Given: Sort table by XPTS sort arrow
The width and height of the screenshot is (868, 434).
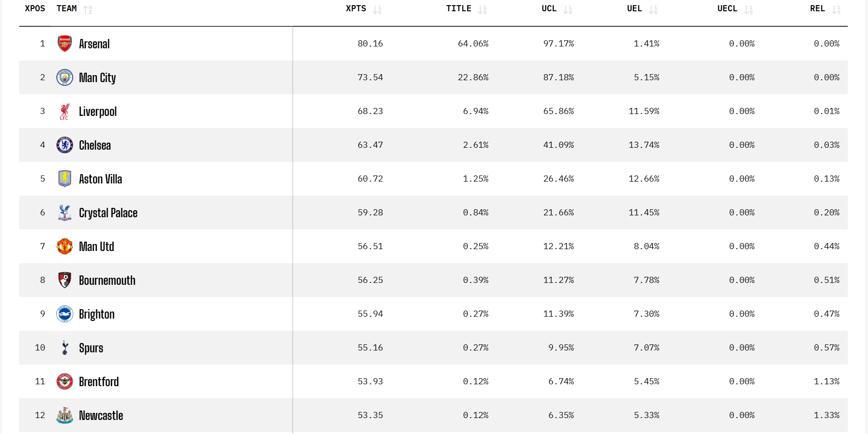Looking at the screenshot, I should tap(377, 9).
